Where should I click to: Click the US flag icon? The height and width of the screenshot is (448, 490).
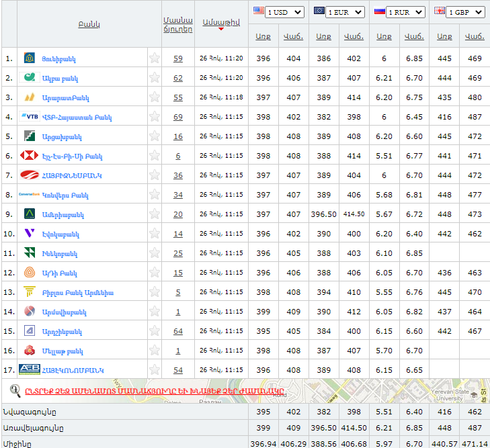pos(258,11)
